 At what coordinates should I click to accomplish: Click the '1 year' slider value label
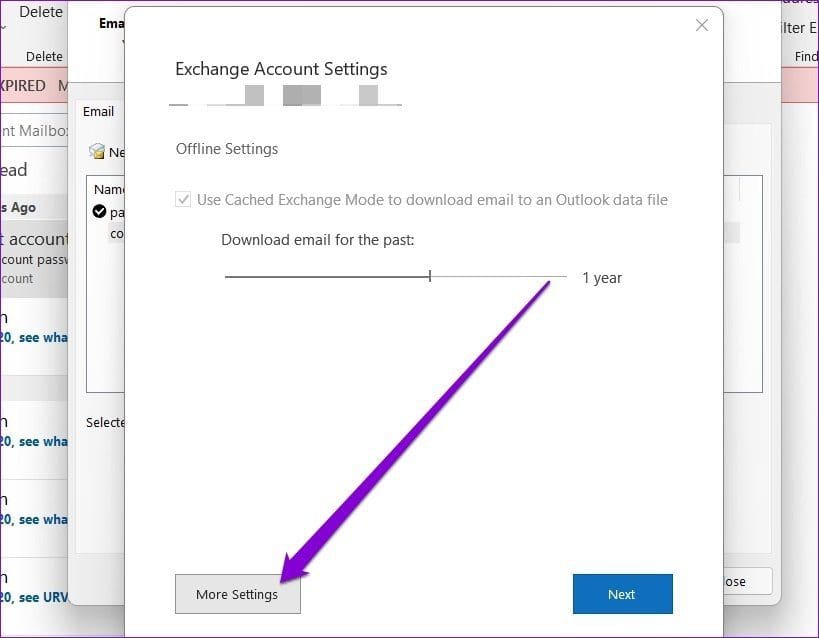602,278
